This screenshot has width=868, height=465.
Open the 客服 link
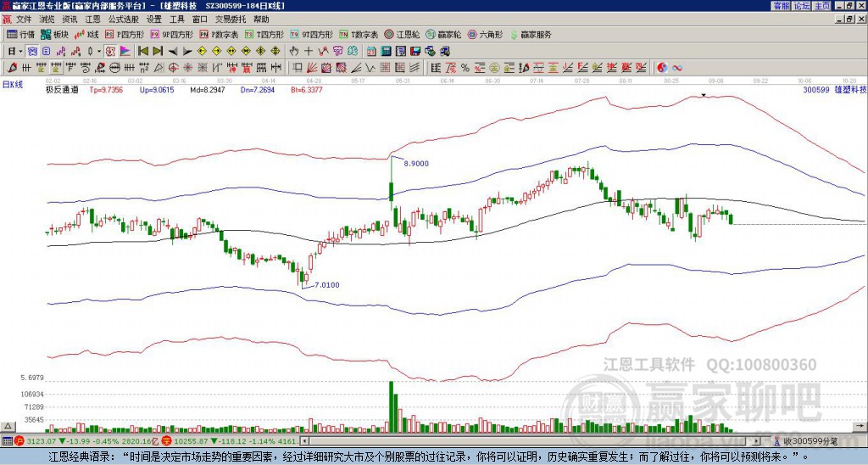click(x=781, y=6)
